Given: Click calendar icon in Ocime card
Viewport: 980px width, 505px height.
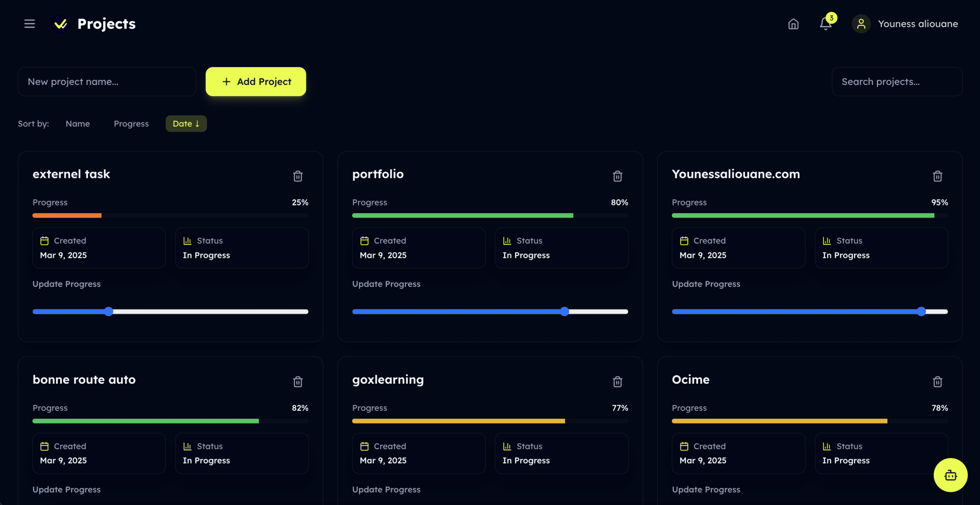Looking at the screenshot, I should [x=684, y=446].
